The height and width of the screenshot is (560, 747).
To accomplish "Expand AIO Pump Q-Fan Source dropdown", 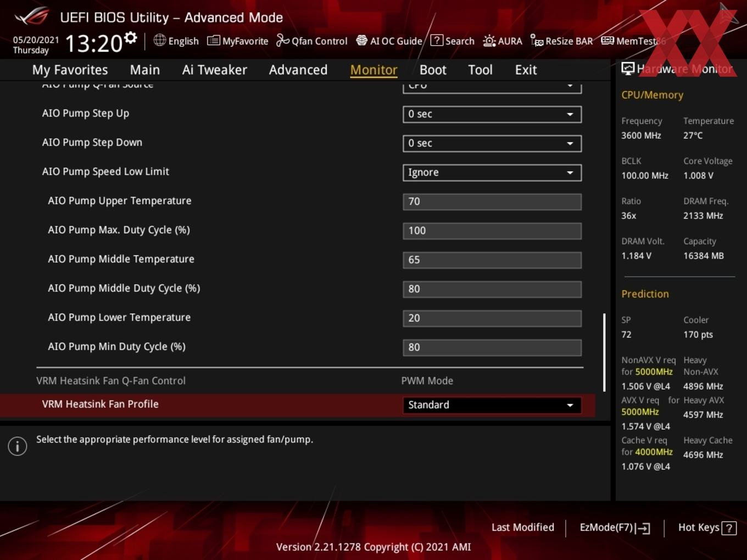I will pyautogui.click(x=492, y=87).
